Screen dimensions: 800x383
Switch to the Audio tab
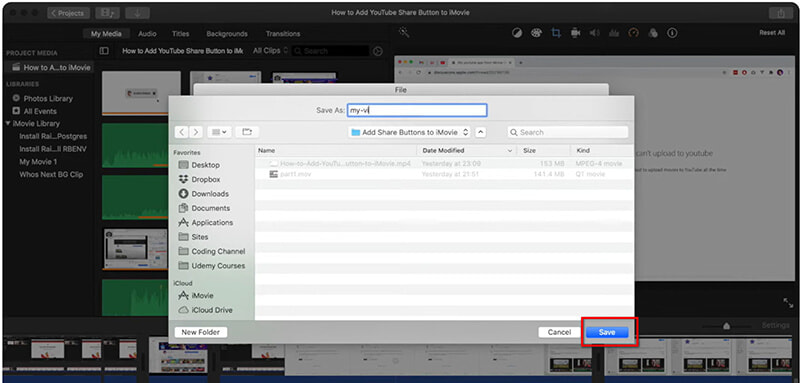pyautogui.click(x=147, y=34)
